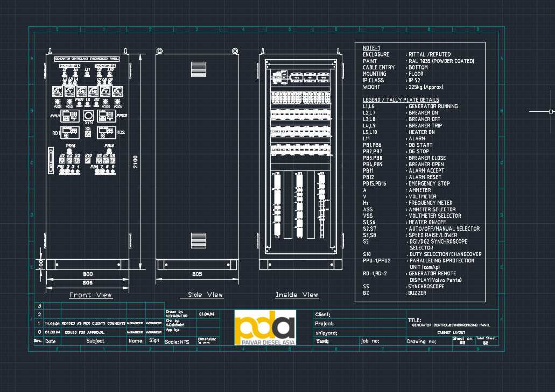Select the "IP 52" value
The height and width of the screenshot is (392, 555).
pos(415,80)
